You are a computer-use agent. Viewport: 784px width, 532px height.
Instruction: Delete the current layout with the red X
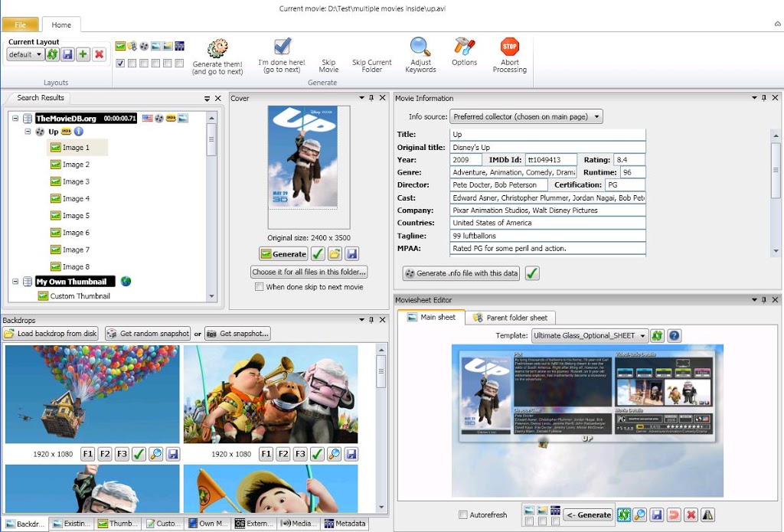click(x=99, y=54)
